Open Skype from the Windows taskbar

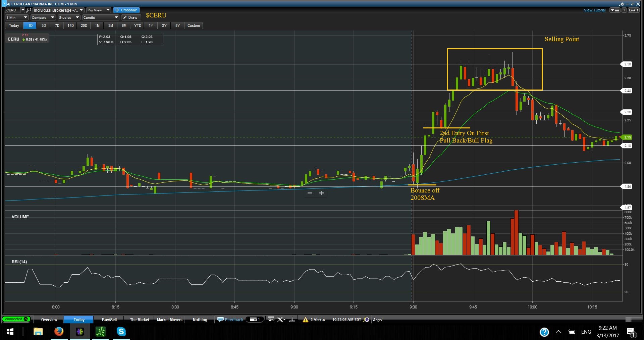point(121,332)
